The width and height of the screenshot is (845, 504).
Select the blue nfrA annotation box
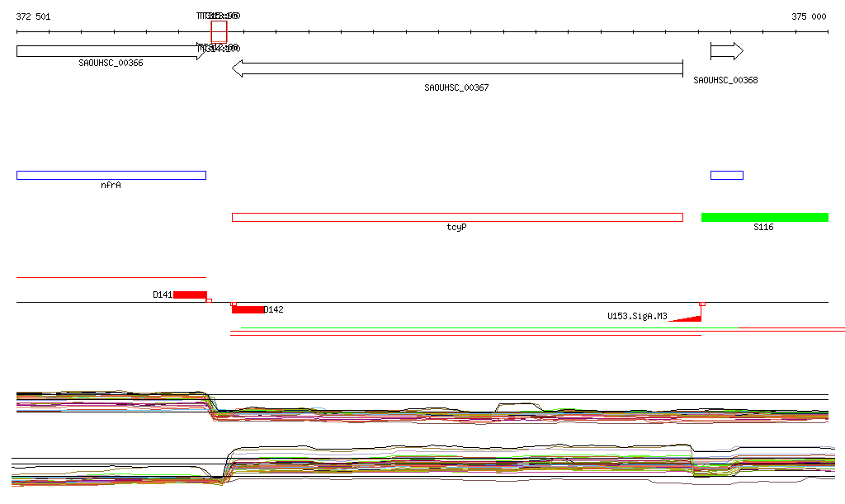tap(111, 175)
